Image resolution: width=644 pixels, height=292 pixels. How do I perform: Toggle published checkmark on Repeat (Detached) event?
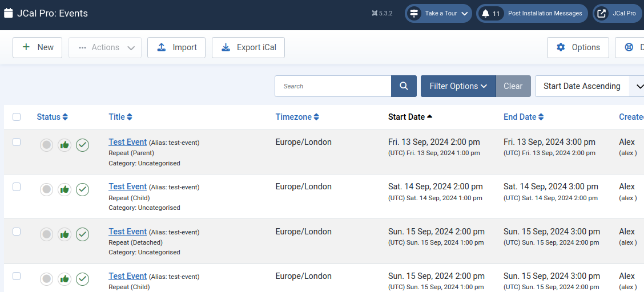tap(83, 234)
